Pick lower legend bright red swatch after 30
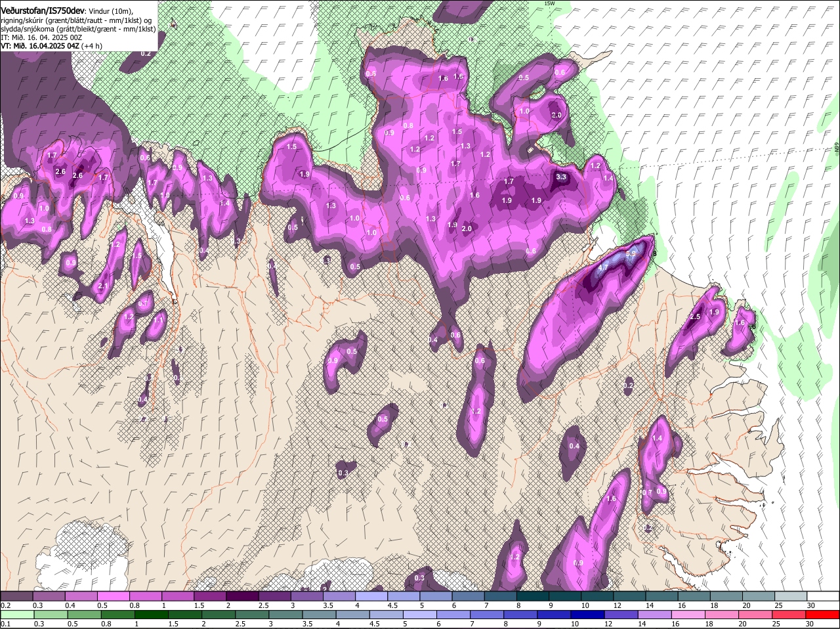The image size is (840, 629). (823, 615)
